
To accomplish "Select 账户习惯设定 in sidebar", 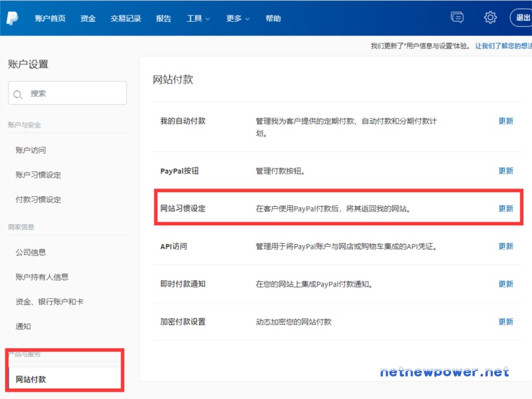I will point(38,175).
